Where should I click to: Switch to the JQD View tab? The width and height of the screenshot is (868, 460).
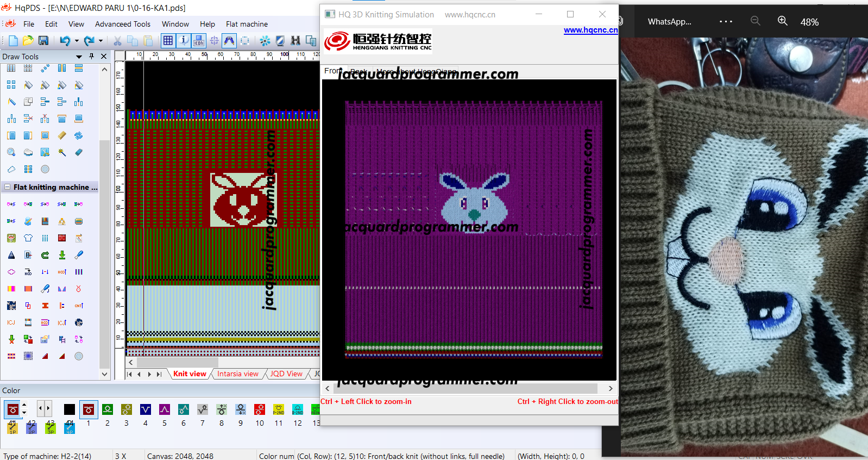tap(286, 374)
